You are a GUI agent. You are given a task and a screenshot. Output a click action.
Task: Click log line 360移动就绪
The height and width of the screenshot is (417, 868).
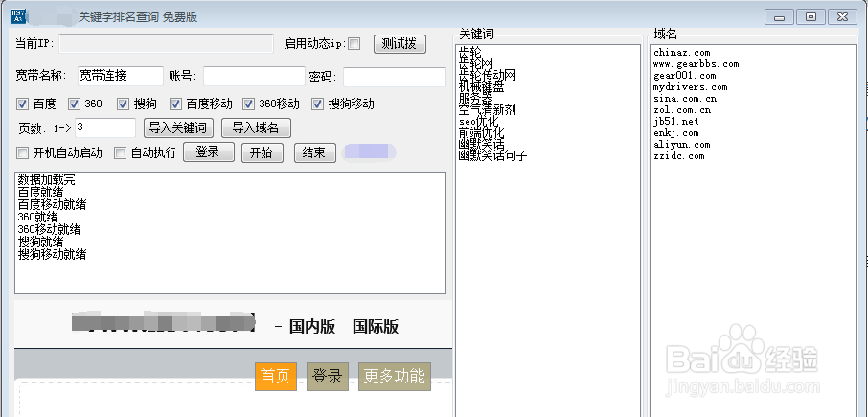(x=49, y=229)
